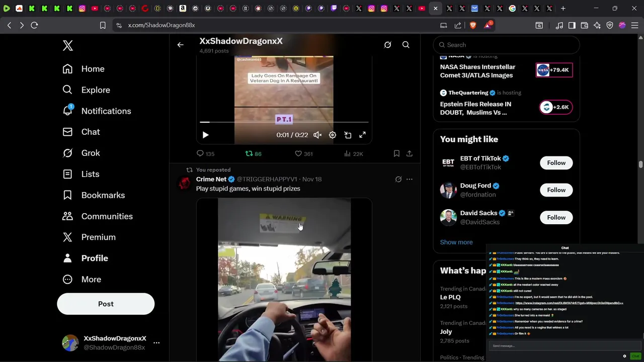Follow Doug Ford

[x=556, y=190]
